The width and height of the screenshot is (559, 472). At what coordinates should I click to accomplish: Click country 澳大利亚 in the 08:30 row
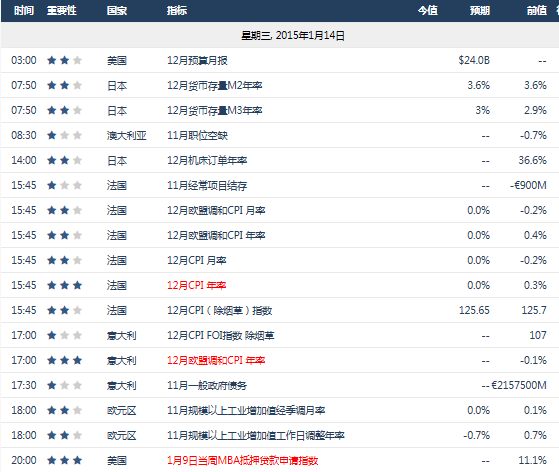tap(127, 135)
